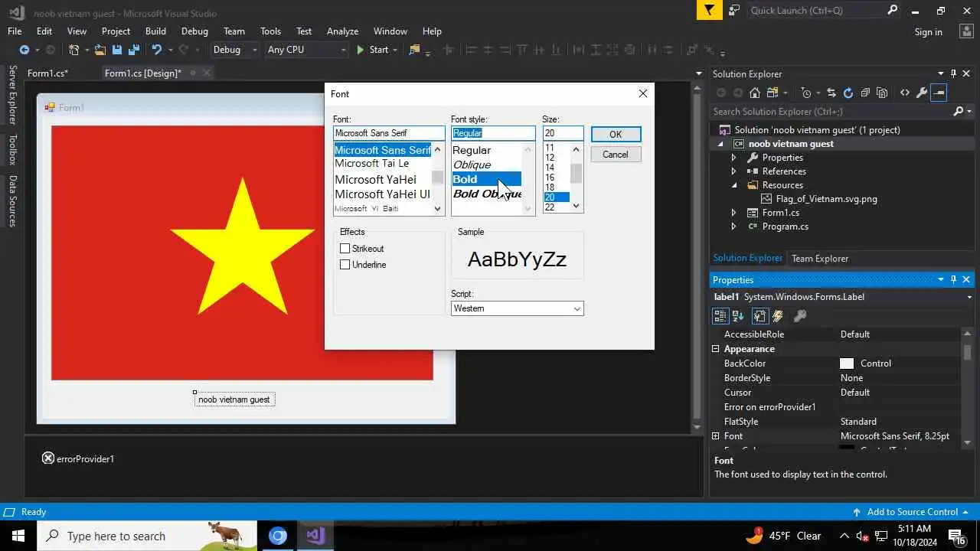Expand the References node
The width and height of the screenshot is (980, 551).
point(733,171)
